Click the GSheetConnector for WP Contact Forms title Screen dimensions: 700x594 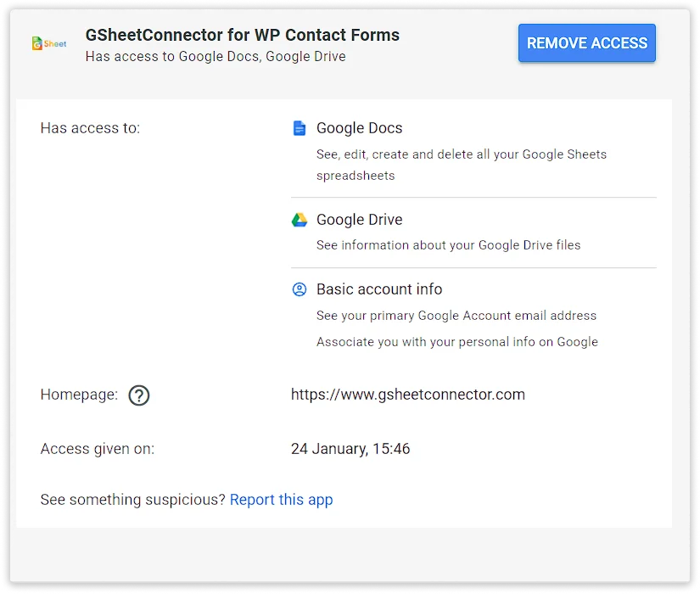243,36
